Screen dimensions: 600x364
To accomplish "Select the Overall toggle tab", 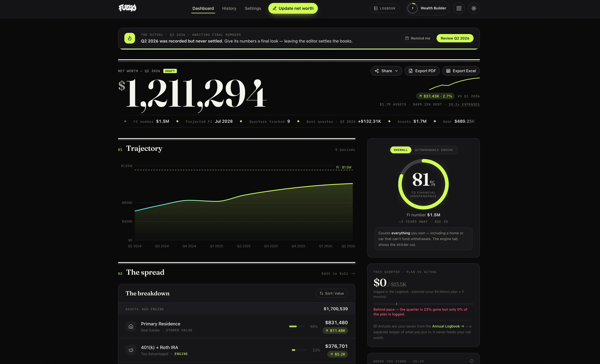I will (x=401, y=150).
